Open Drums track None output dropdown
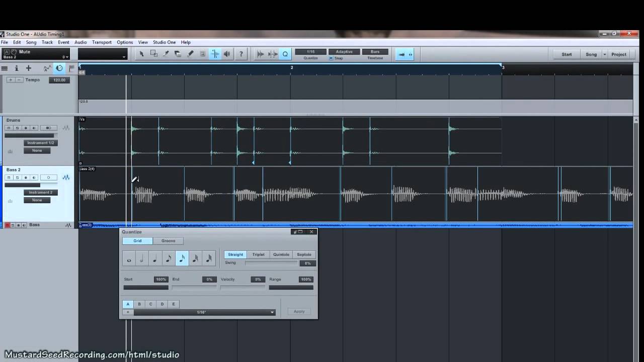Screen dimensions: 644x362 (x=37, y=150)
